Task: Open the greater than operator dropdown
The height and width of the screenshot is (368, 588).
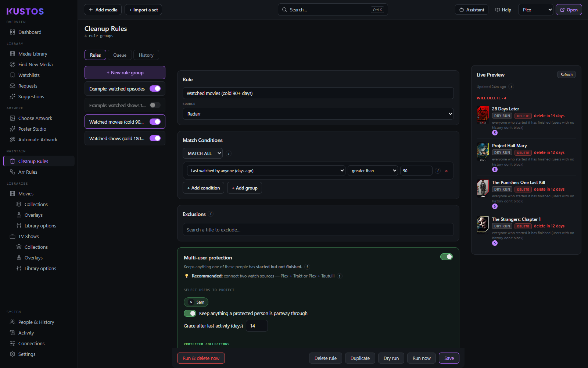Action: [x=373, y=171]
